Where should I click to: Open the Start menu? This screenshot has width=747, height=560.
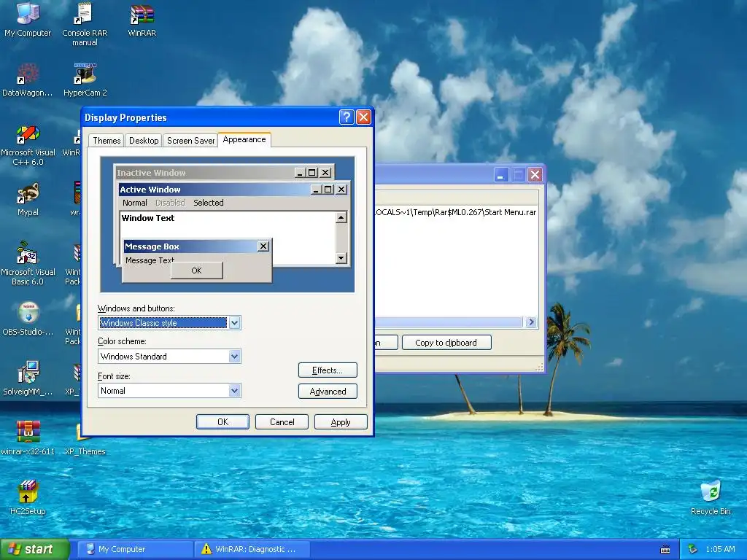[34, 550]
